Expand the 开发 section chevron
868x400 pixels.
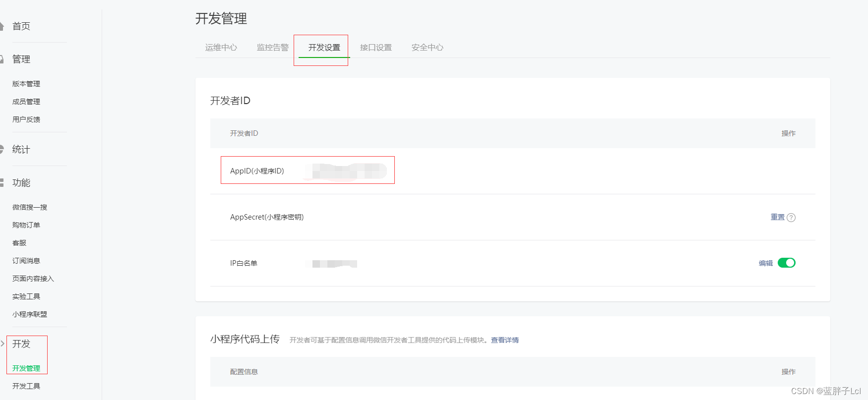pyautogui.click(x=2, y=343)
